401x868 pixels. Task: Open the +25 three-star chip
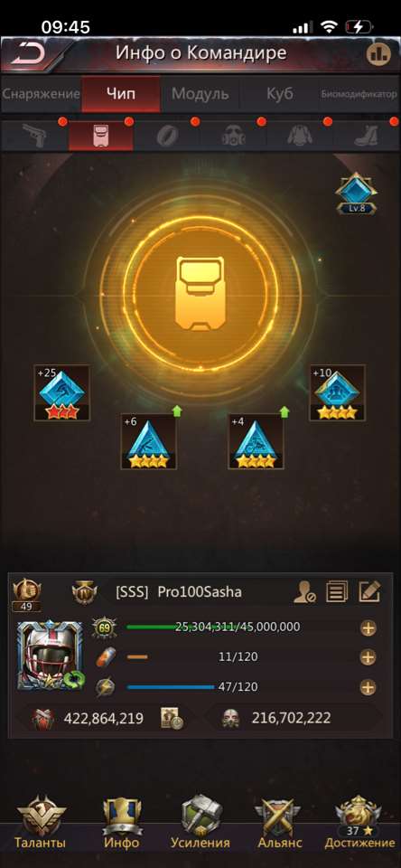tap(62, 393)
